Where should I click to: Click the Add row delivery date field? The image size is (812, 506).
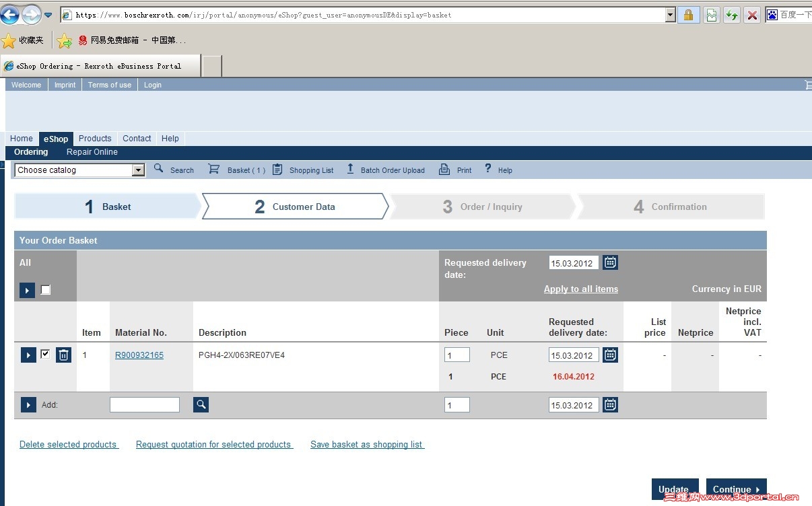pos(574,405)
